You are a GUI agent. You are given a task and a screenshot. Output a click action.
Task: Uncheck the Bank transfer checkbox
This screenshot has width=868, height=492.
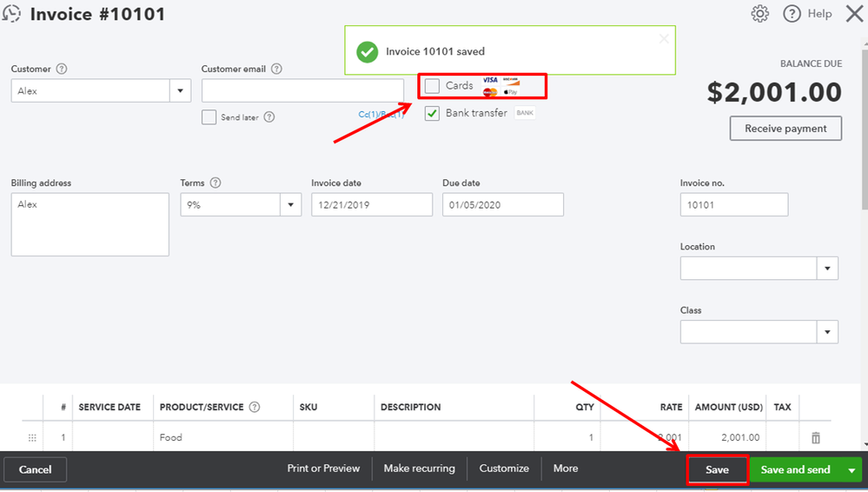point(432,113)
